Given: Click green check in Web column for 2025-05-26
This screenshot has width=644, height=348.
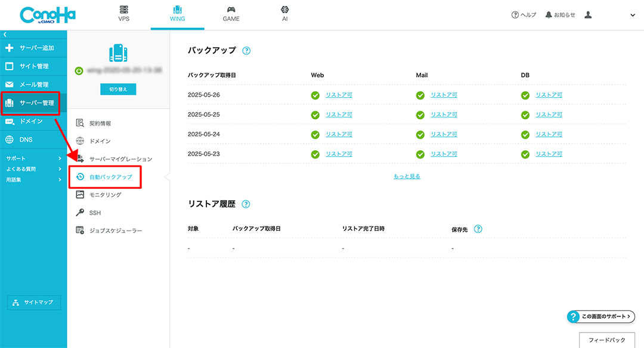Looking at the screenshot, I should [x=315, y=95].
